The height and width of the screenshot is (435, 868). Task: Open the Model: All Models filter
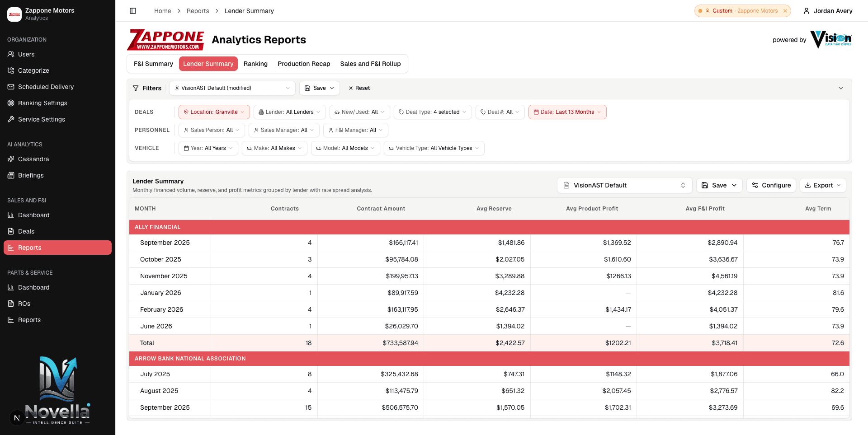click(x=345, y=148)
